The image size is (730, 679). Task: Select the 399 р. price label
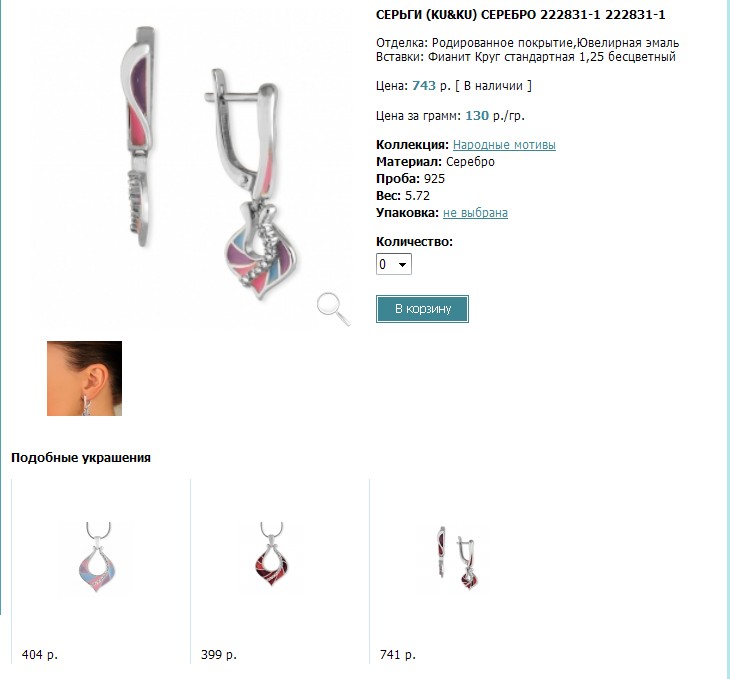point(219,654)
